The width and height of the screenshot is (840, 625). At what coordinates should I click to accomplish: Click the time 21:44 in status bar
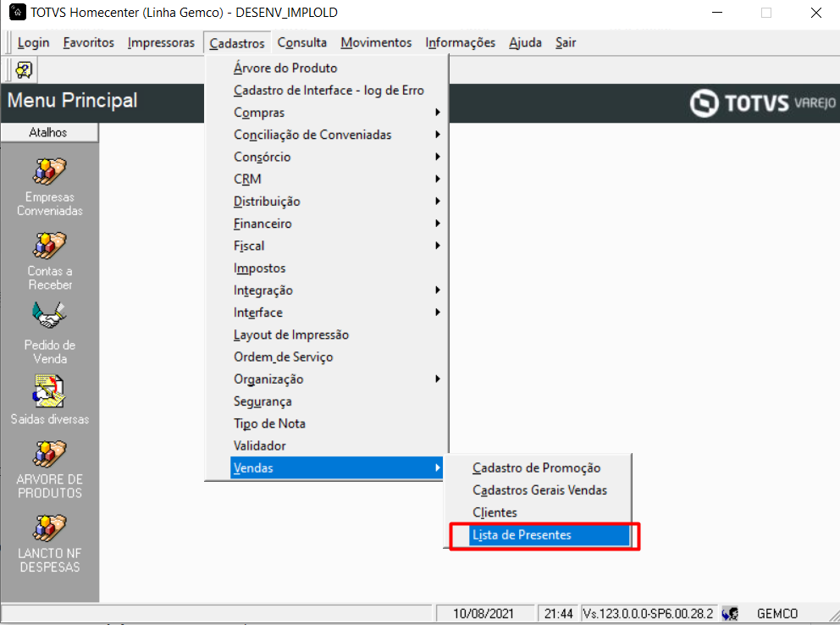pos(558,614)
